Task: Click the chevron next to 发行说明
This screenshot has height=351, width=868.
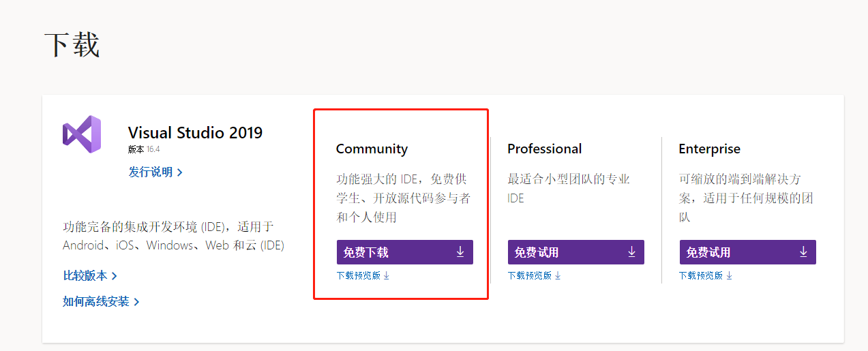Action: pyautogui.click(x=179, y=172)
